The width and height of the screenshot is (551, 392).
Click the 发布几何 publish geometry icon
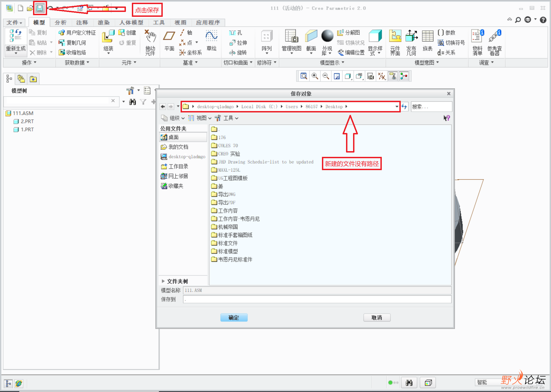click(x=411, y=36)
